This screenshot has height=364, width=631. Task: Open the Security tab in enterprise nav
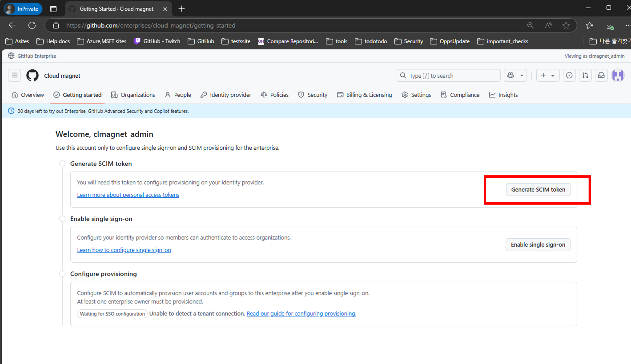pyautogui.click(x=313, y=95)
